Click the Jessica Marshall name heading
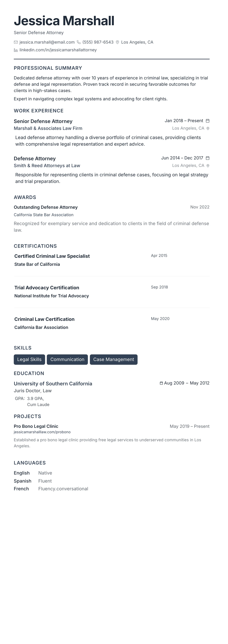 pyautogui.click(x=64, y=21)
